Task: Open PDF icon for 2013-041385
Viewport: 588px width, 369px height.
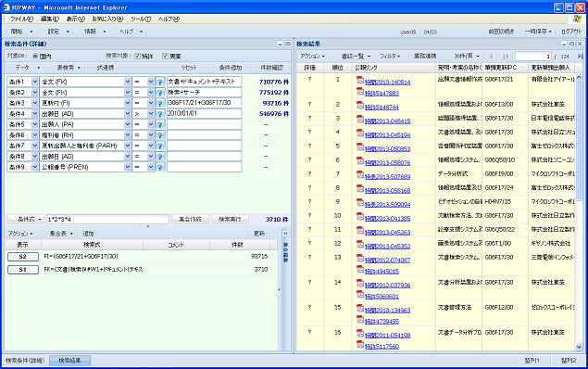Action: [x=360, y=217]
